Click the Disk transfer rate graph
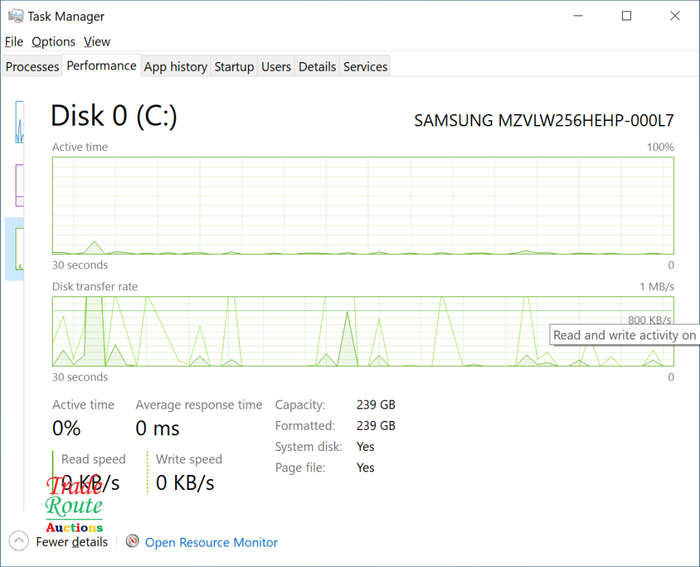The width and height of the screenshot is (700, 567). 363,331
